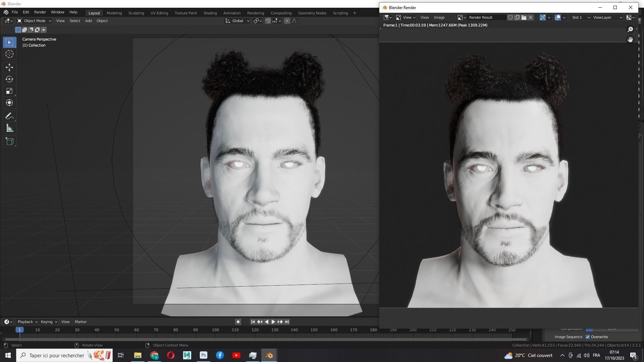Select the Annotate pencil tool
Image resolution: width=644 pixels, height=362 pixels.
9,116
